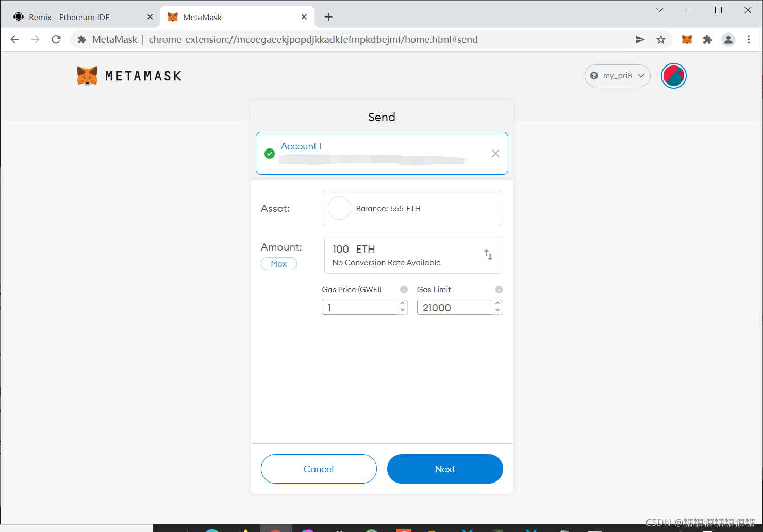This screenshot has width=763, height=532.
Task: Swap the amount currency conversion arrows
Action: [488, 255]
